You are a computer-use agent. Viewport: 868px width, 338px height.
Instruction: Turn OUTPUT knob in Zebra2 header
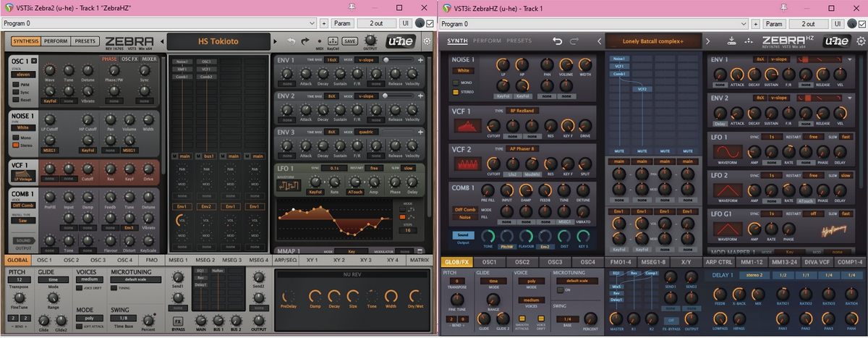370,40
